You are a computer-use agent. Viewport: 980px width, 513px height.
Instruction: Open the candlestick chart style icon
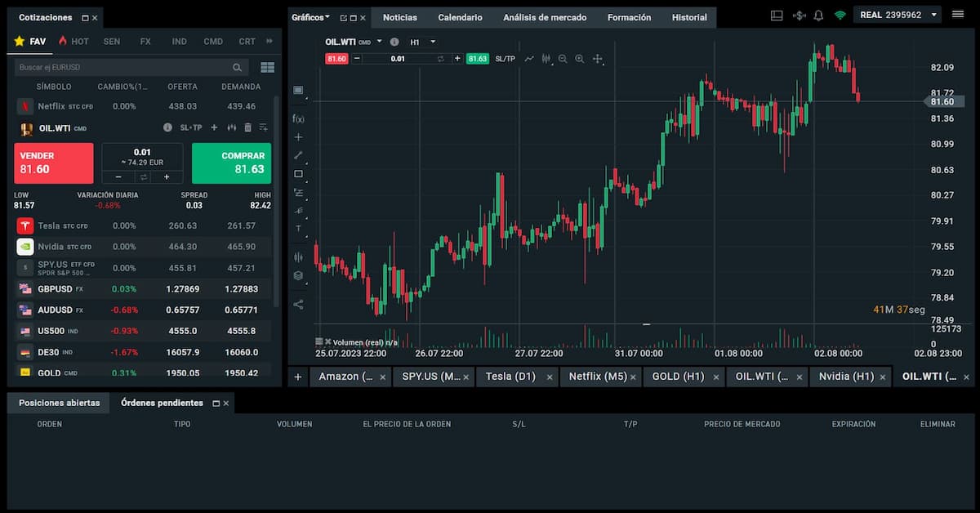click(546, 59)
